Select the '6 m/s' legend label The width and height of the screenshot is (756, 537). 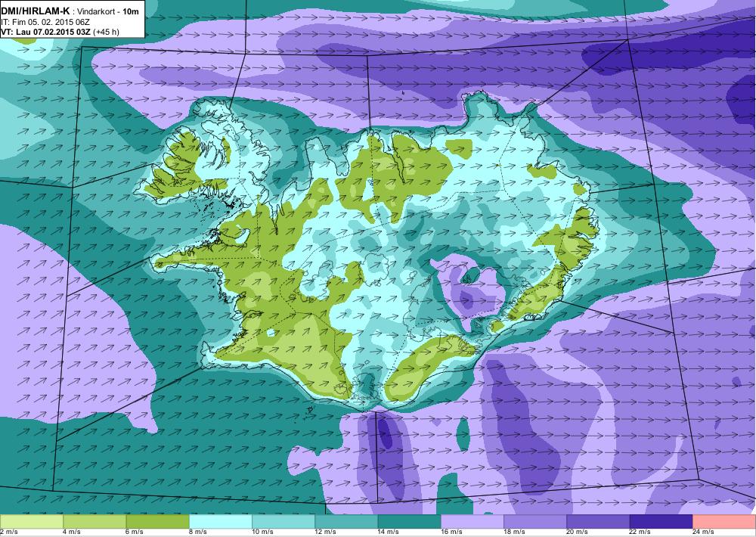[x=135, y=532]
